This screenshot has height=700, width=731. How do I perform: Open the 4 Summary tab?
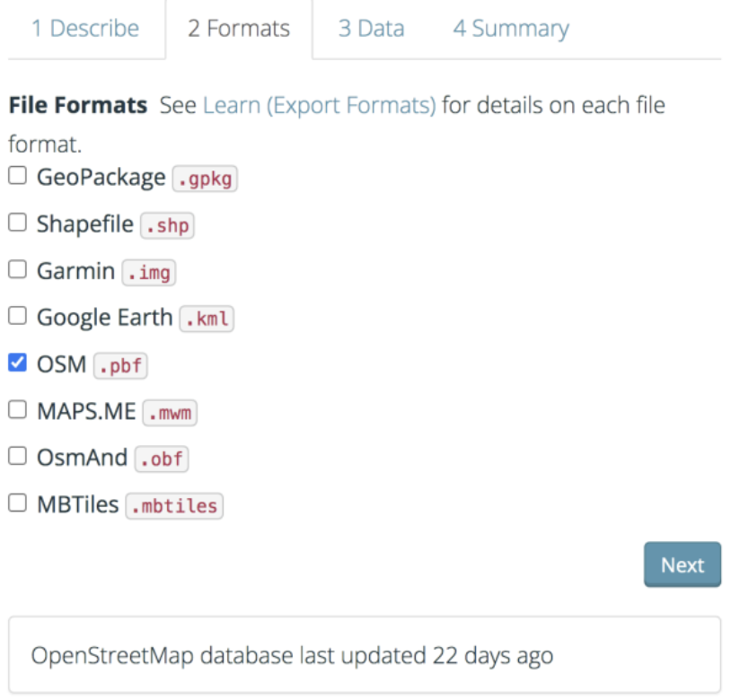[x=511, y=29]
